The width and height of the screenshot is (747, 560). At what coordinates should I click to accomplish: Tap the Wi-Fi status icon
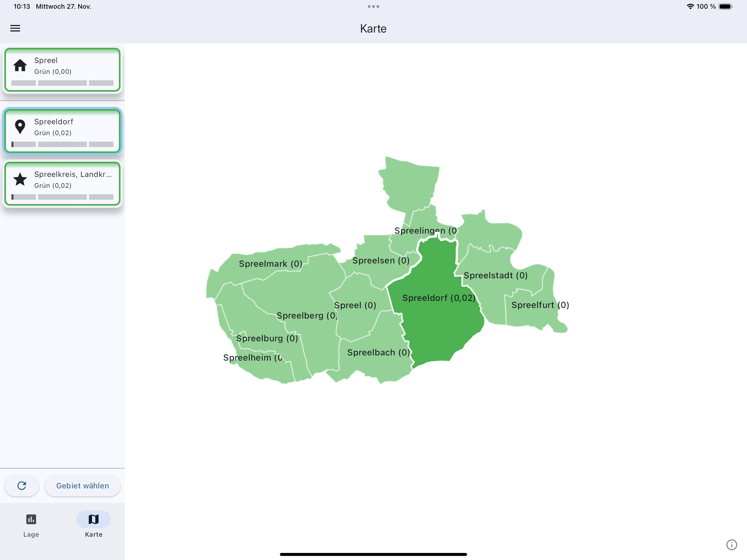(x=690, y=7)
